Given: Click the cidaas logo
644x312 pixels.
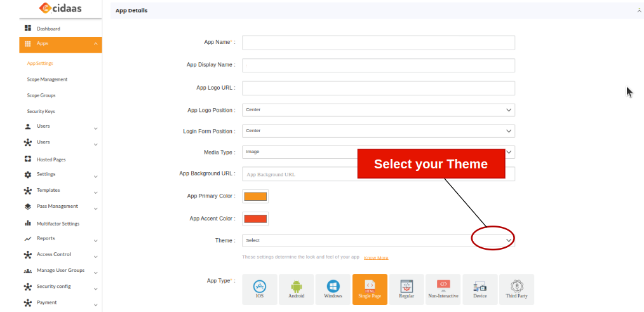Looking at the screenshot, I should (60, 8).
